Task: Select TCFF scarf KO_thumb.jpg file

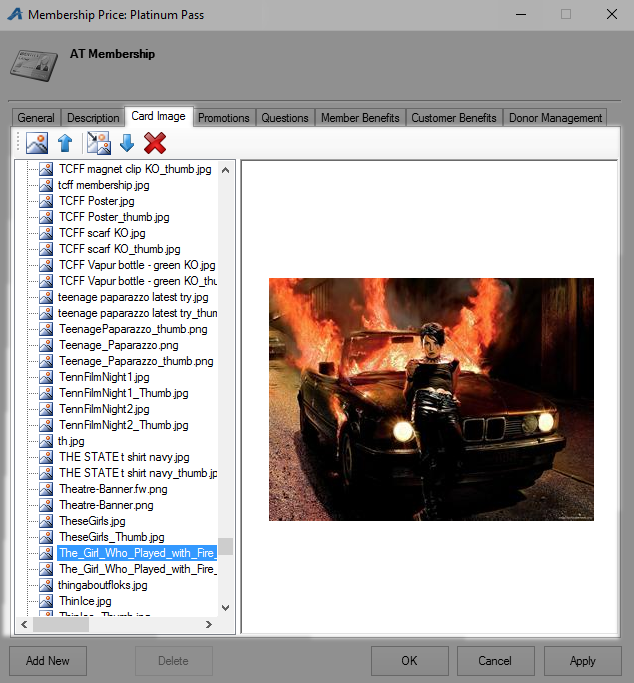Action: click(120, 249)
